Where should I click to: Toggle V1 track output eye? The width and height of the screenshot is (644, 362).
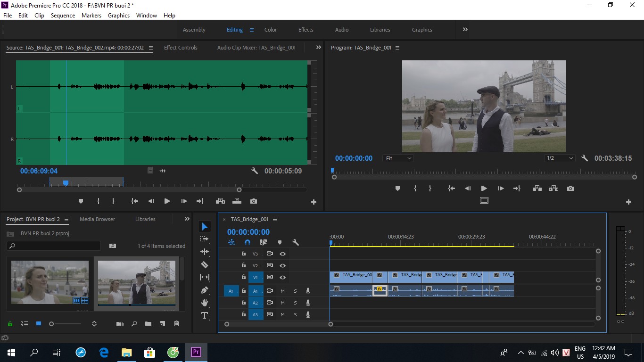coord(282,277)
